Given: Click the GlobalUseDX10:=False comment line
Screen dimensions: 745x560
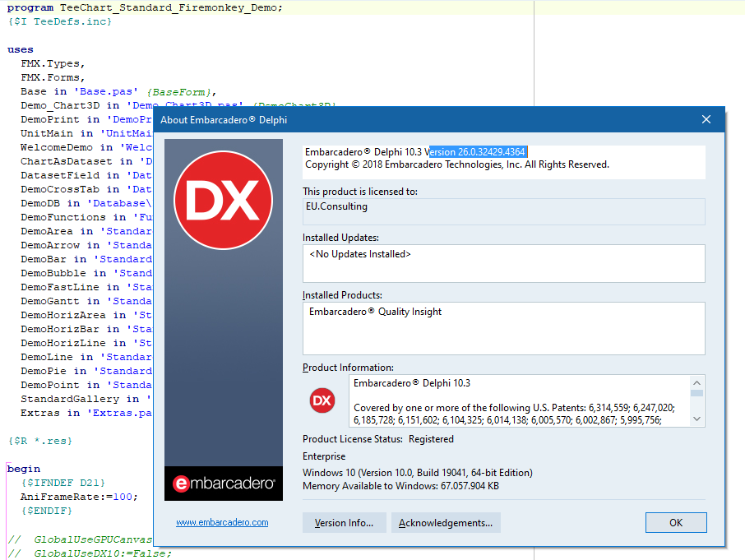Looking at the screenshot, I should [x=90, y=553].
